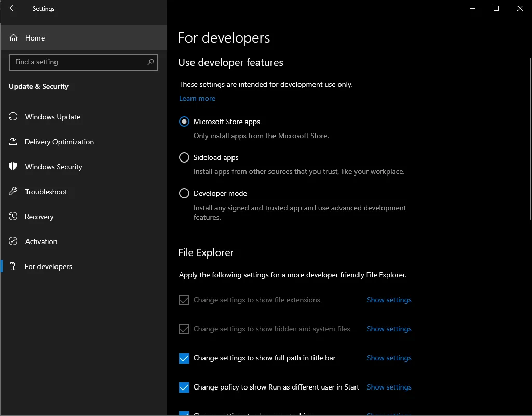Click the Windows Update sync arrows icon
Screen dimensions: 532x416
click(13, 116)
